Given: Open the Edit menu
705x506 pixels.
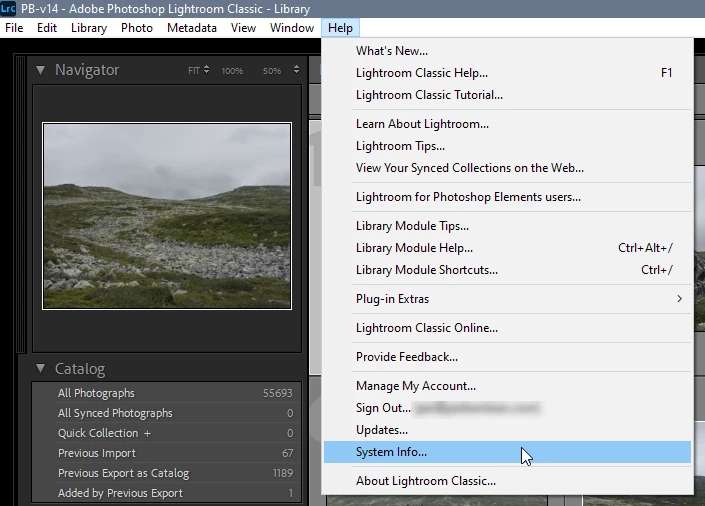Looking at the screenshot, I should pyautogui.click(x=47, y=28).
